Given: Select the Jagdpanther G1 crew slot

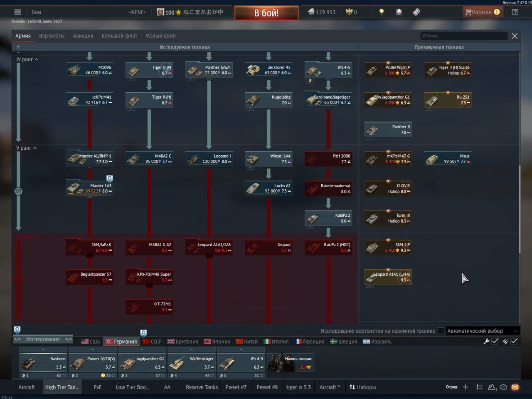Looking at the screenshot, I should [x=142, y=362].
